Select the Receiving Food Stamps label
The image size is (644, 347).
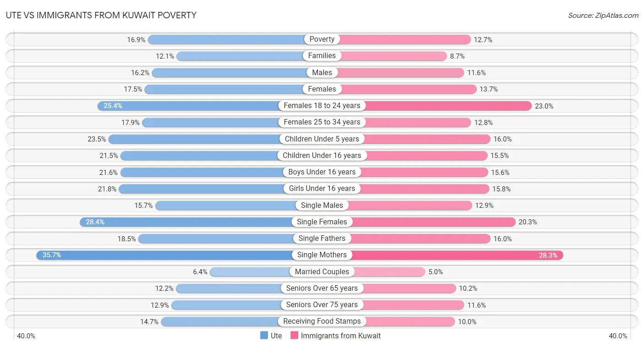(322, 321)
